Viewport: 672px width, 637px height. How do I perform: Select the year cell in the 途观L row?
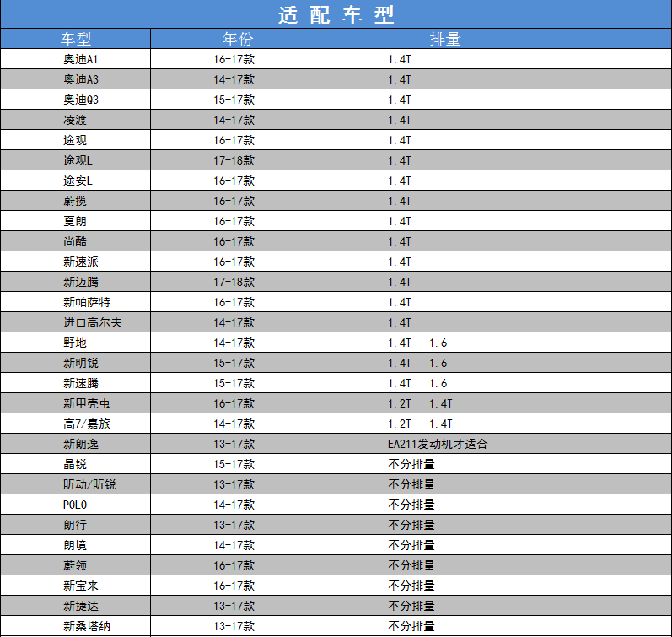[238, 160]
